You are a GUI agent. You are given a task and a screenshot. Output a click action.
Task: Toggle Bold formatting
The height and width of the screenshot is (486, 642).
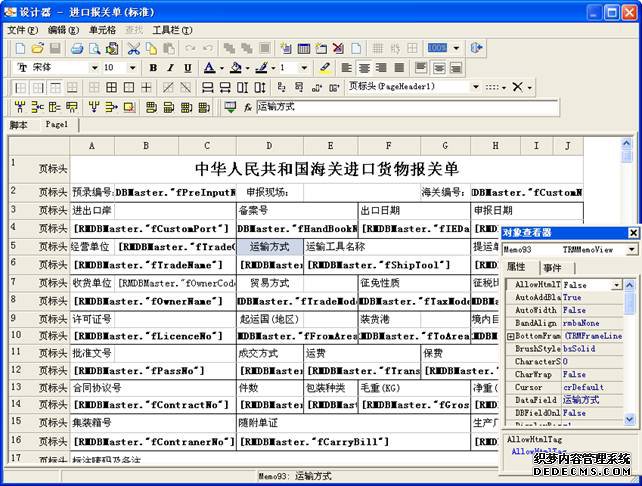[154, 68]
